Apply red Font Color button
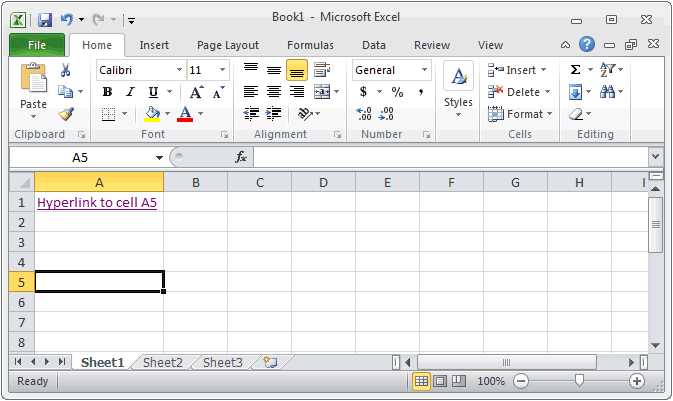The height and width of the screenshot is (401, 673). 185,114
